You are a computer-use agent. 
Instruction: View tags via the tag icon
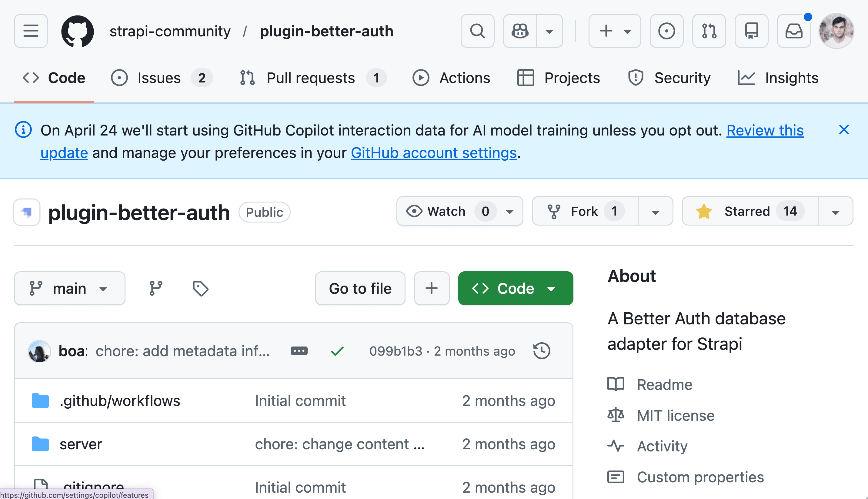[x=200, y=288]
